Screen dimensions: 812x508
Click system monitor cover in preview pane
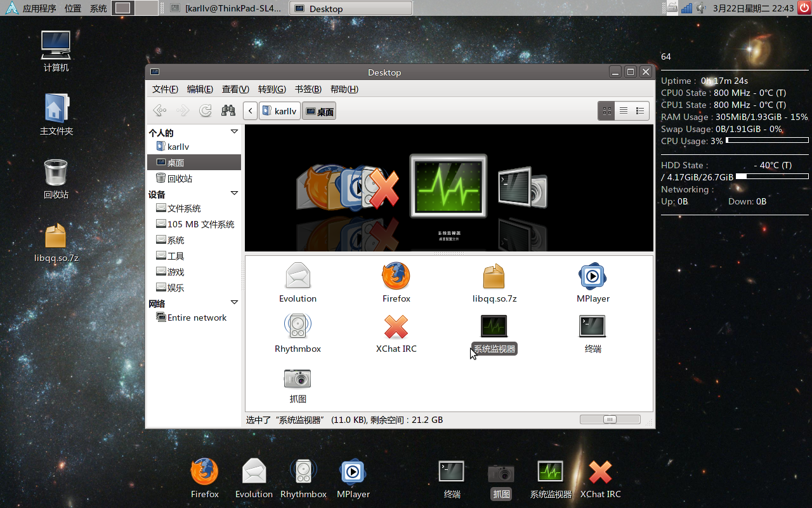[x=449, y=185]
